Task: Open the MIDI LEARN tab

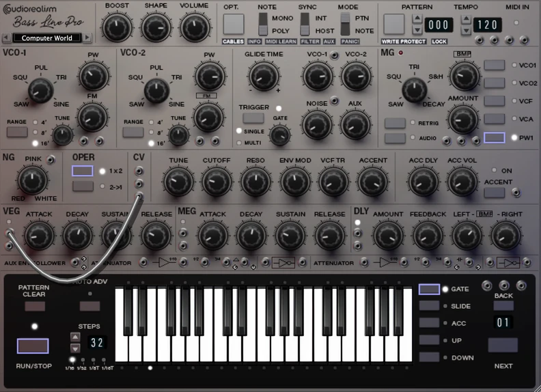Action: pyautogui.click(x=281, y=42)
